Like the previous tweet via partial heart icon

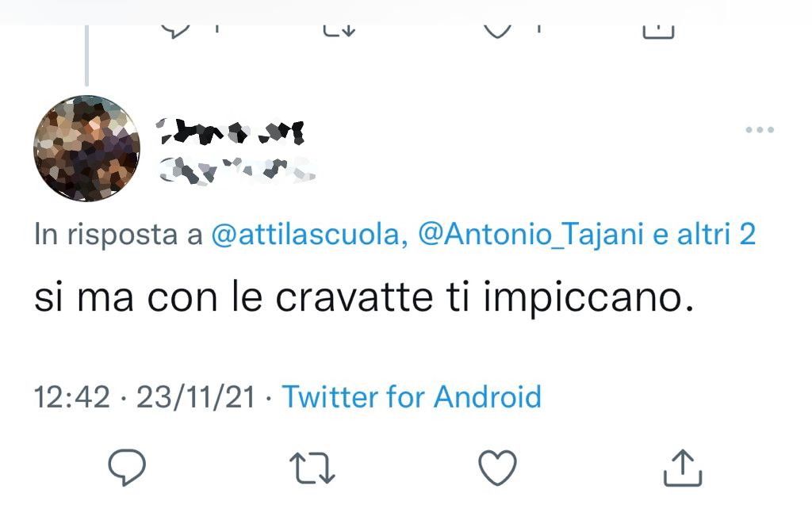(497, 30)
